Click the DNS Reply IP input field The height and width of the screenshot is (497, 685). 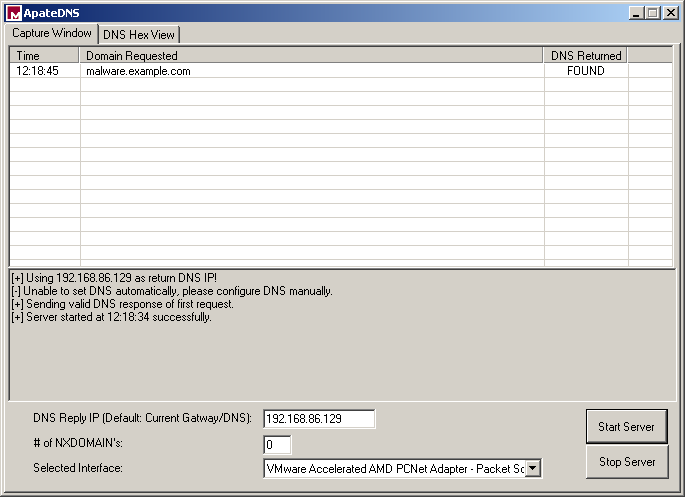[x=319, y=419]
